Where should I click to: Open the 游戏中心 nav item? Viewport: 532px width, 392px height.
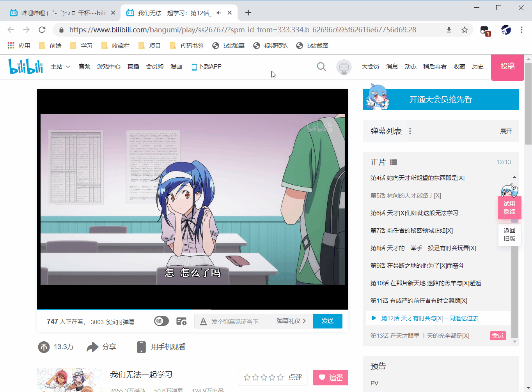[x=109, y=67]
